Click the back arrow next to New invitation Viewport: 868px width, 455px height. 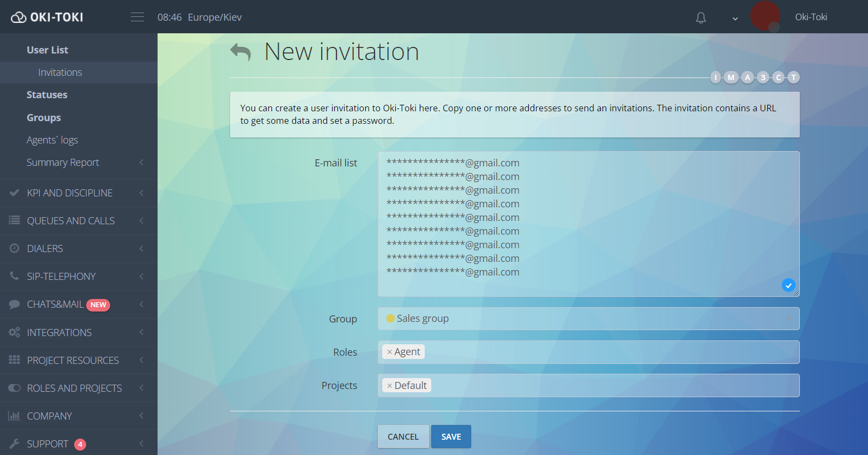240,52
